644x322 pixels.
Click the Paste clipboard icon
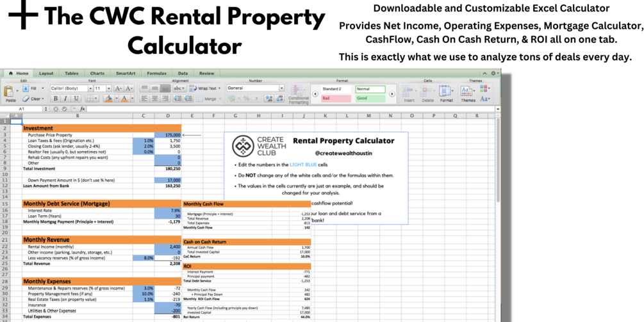tap(10, 91)
